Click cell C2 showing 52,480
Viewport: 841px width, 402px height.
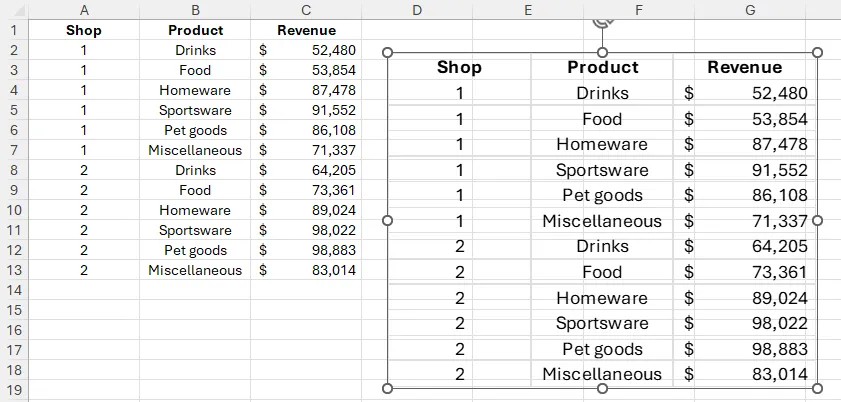pyautogui.click(x=306, y=50)
